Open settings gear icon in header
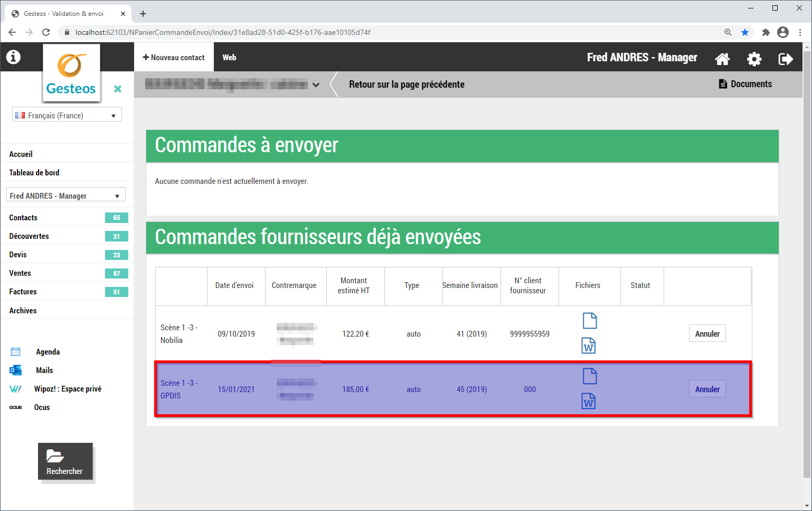Viewport: 812px width, 511px height. pyautogui.click(x=754, y=59)
